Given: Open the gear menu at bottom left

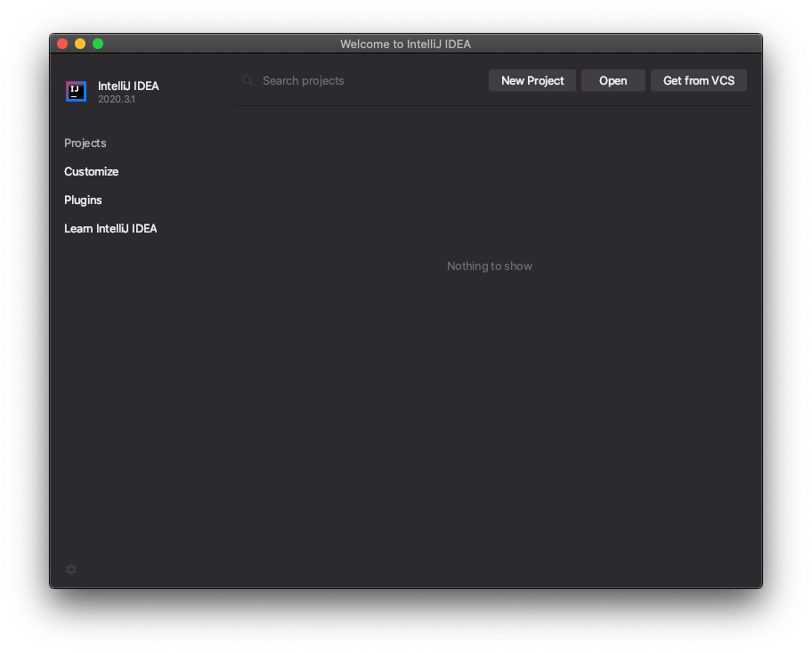Looking at the screenshot, I should pyautogui.click(x=71, y=569).
